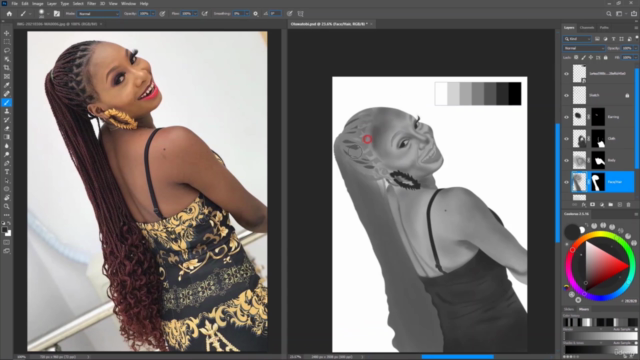Open the Smoothing dropdown arrow
This screenshot has height=360, width=640.
(247, 13)
